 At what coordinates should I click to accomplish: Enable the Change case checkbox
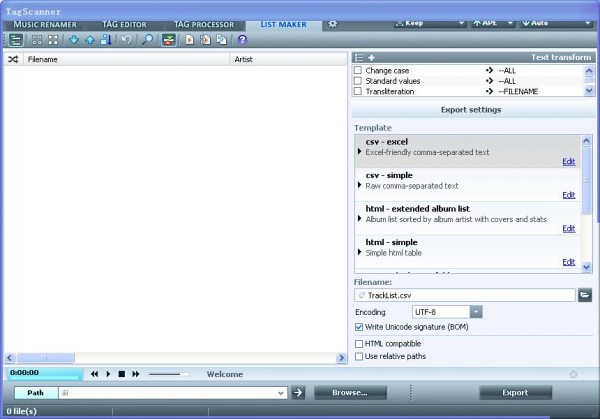[359, 71]
